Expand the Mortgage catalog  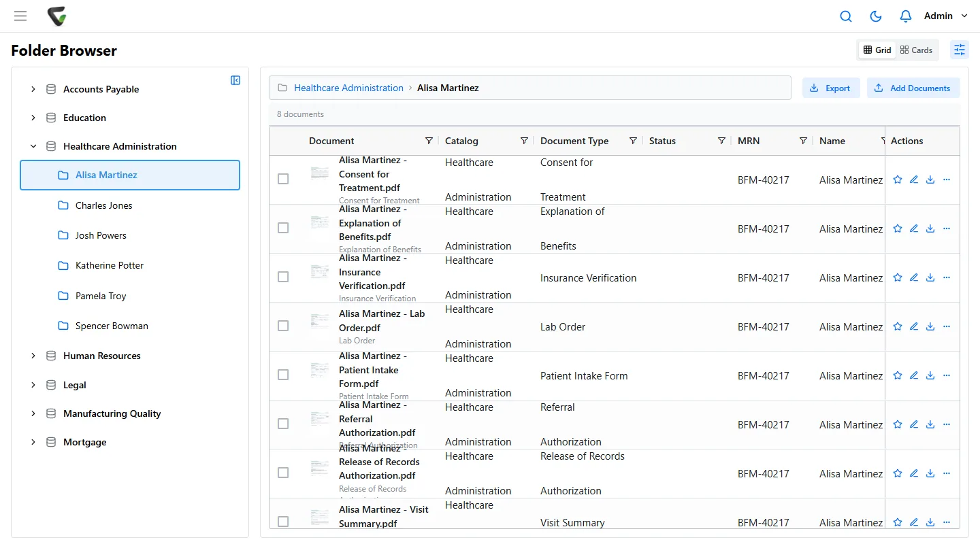[33, 442]
